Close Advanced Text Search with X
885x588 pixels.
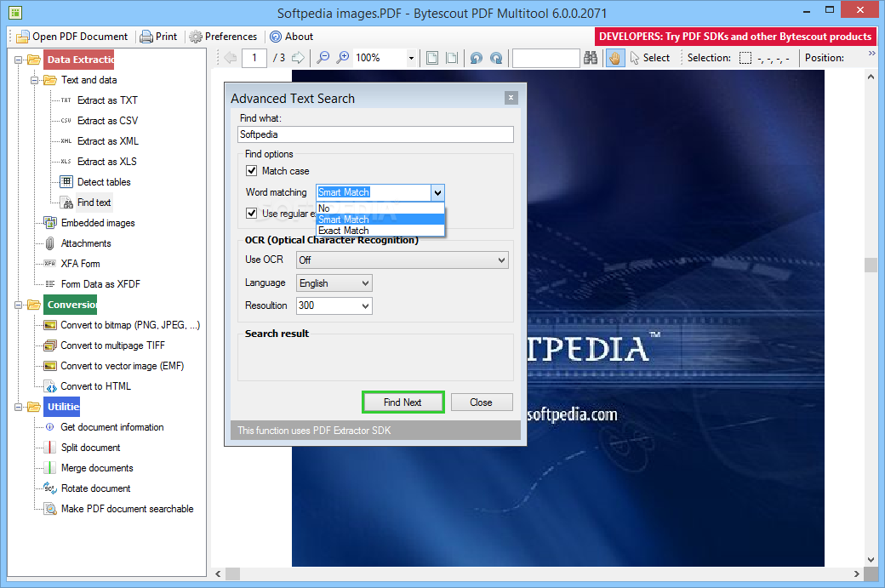tap(511, 98)
